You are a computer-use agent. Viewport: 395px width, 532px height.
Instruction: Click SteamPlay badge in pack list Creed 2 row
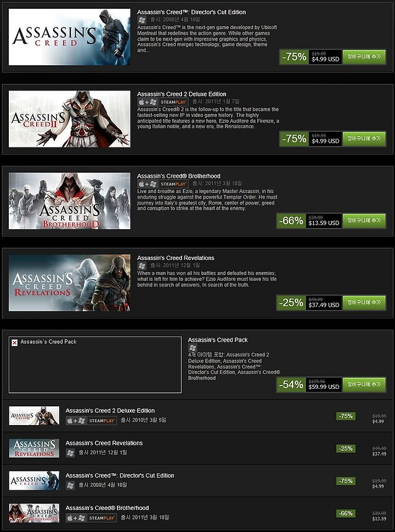tap(102, 421)
